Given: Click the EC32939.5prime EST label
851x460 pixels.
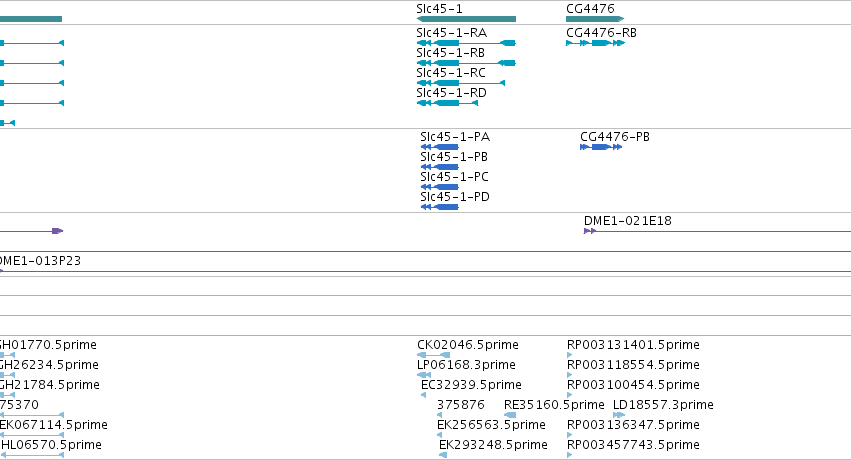Looking at the screenshot, I should [x=471, y=386].
